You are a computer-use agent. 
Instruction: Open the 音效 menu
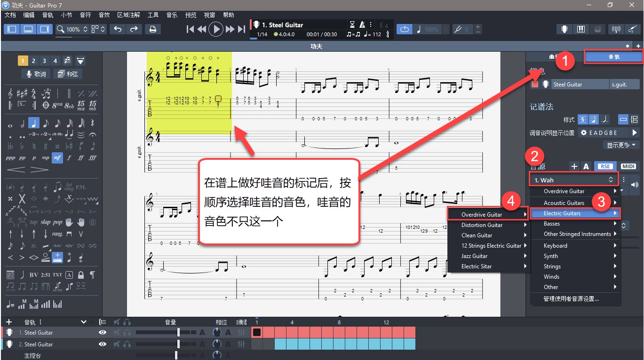click(x=104, y=15)
